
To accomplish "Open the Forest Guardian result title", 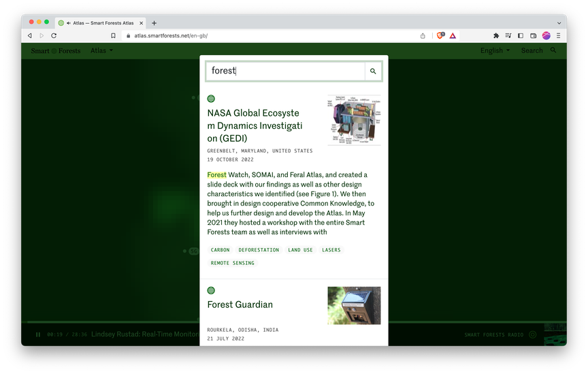I will [x=240, y=305].
